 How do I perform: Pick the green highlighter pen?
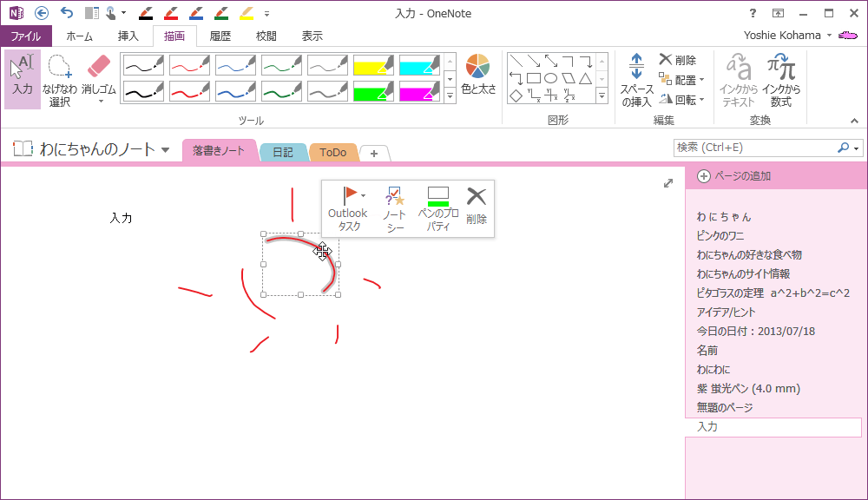(373, 91)
